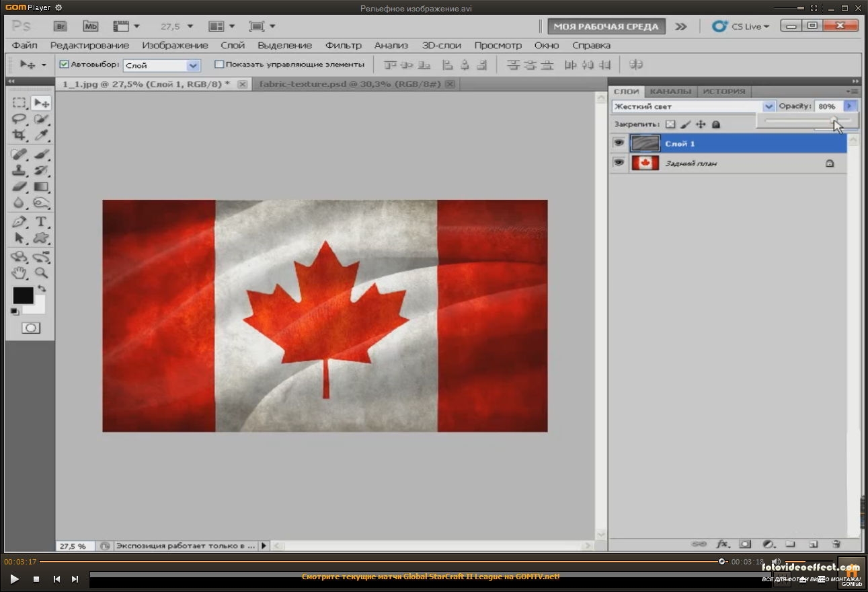Add a layer mask

pos(745,544)
